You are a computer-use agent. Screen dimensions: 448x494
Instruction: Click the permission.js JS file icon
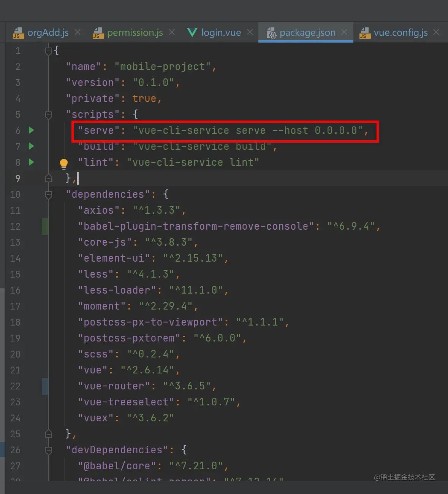pos(98,33)
